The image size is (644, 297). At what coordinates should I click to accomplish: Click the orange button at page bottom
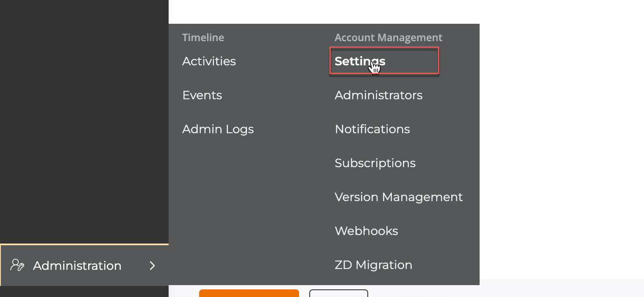(249, 293)
